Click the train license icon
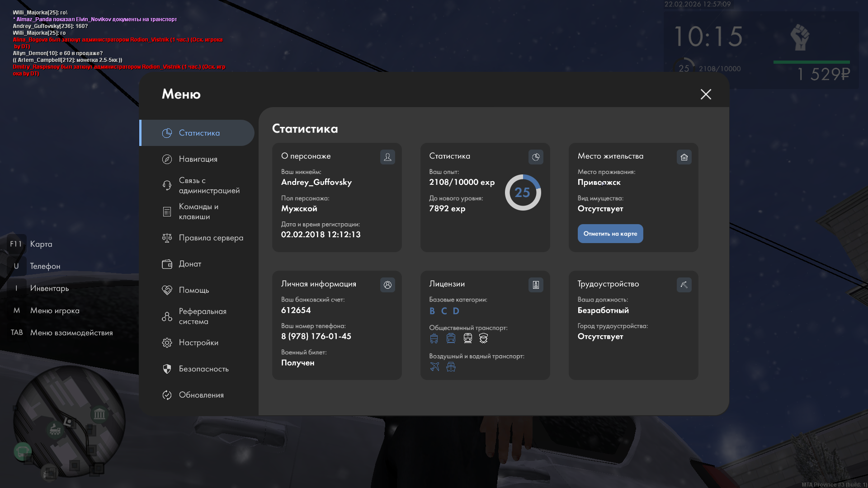The height and width of the screenshot is (488, 868). point(468,338)
